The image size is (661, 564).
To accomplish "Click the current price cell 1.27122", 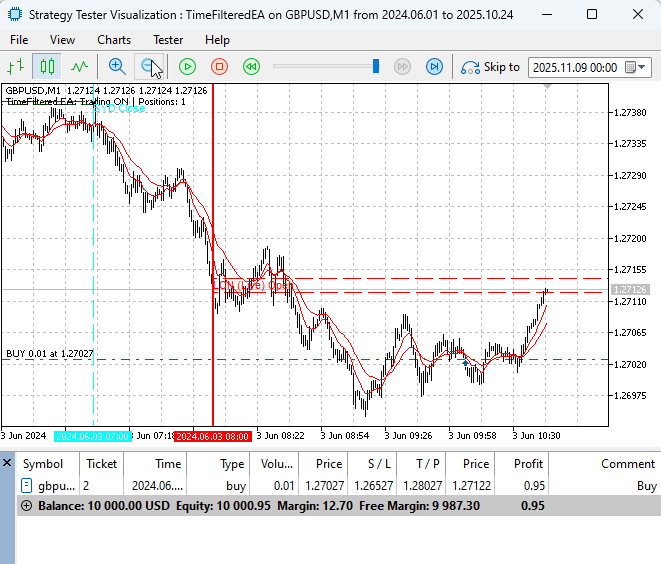I will pos(471,486).
